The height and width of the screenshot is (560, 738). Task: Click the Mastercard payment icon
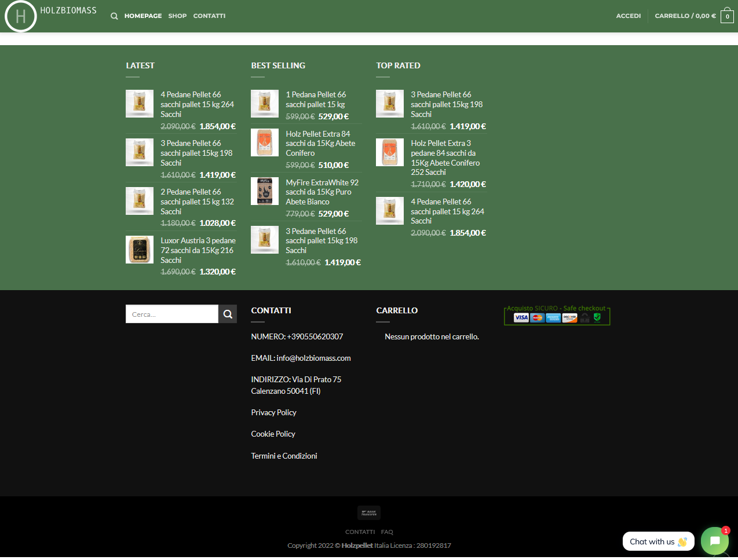tap(537, 317)
